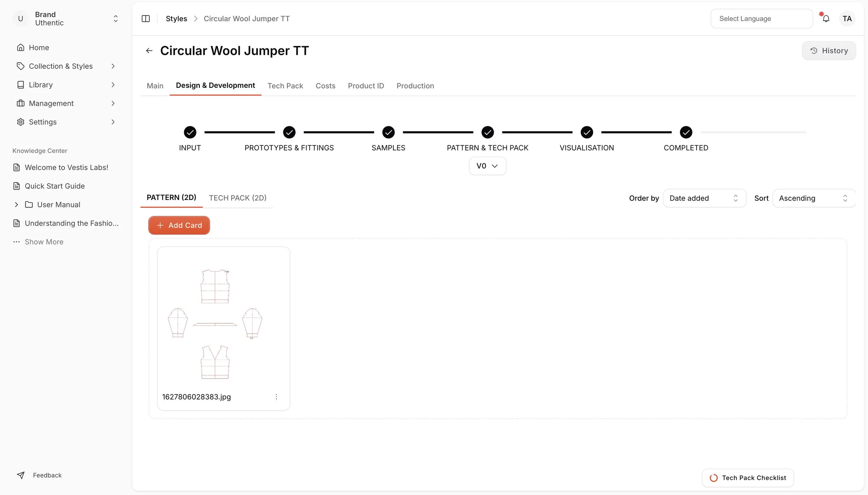This screenshot has height=495, width=868.
Task: Go back using the left arrow
Action: point(149,51)
